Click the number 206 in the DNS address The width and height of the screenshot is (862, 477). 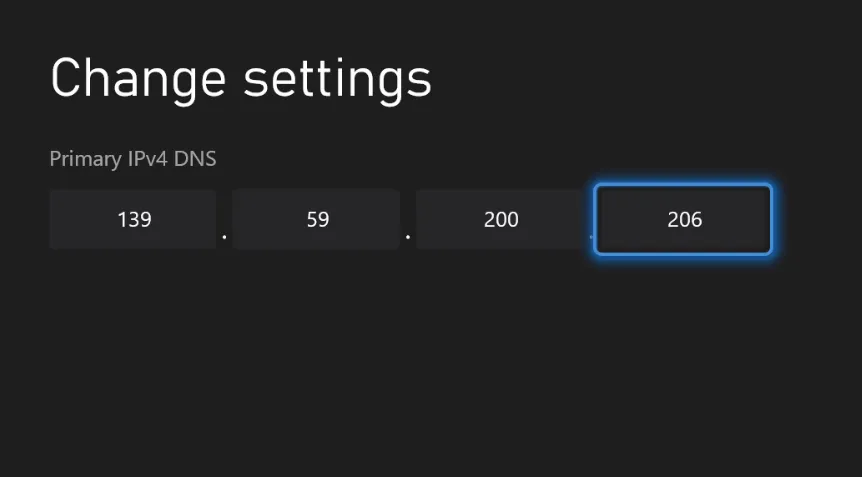point(685,219)
